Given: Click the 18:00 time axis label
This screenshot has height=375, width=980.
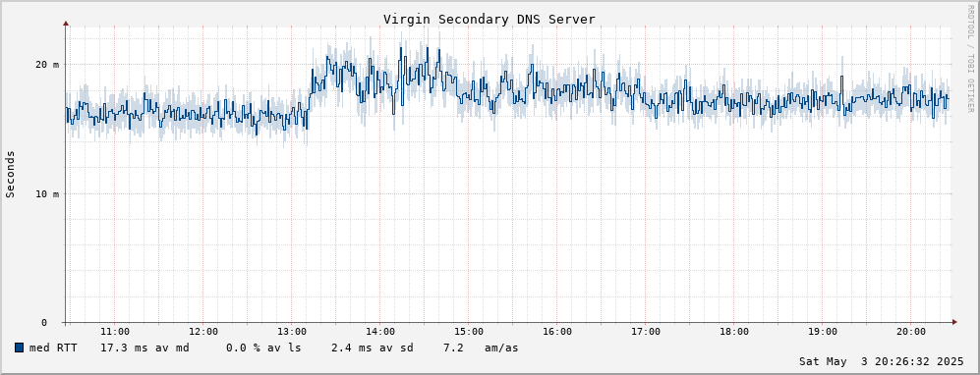Looking at the screenshot, I should 734,332.
